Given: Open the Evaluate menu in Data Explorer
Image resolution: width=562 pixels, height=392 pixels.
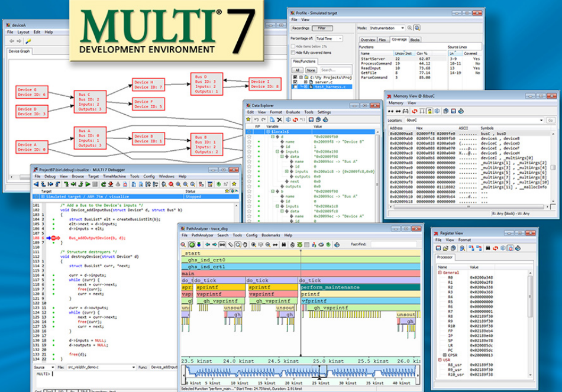Looking at the screenshot, I should (x=293, y=112).
